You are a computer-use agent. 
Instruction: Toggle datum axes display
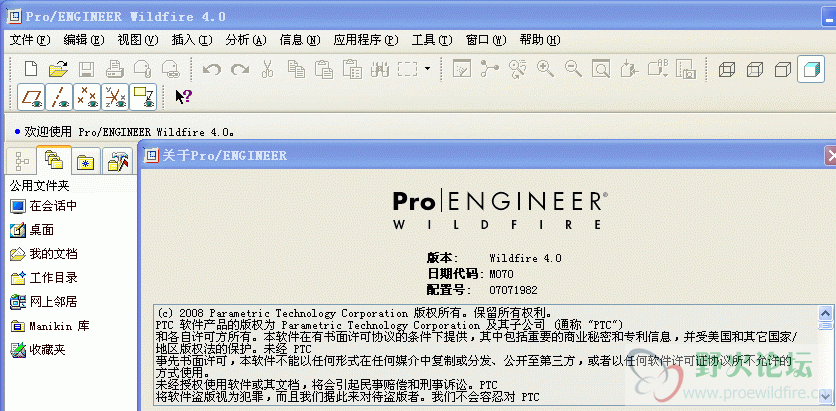pos(59,97)
